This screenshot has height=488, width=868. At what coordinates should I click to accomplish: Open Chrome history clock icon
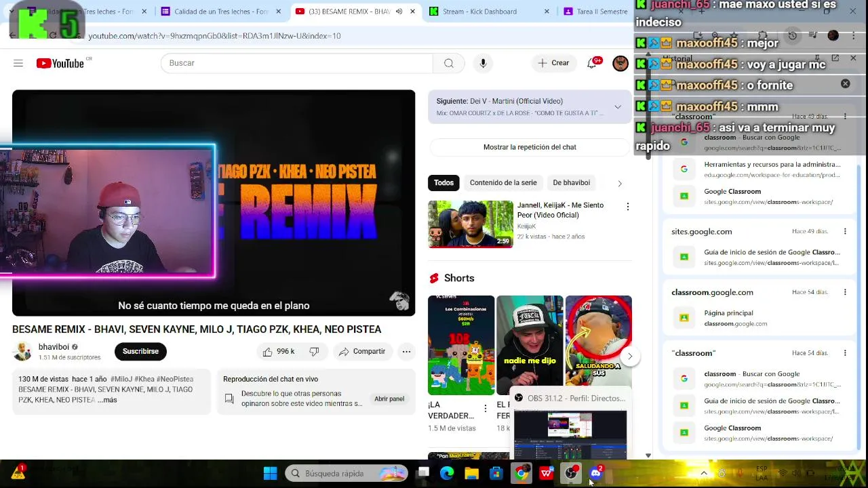click(x=792, y=36)
